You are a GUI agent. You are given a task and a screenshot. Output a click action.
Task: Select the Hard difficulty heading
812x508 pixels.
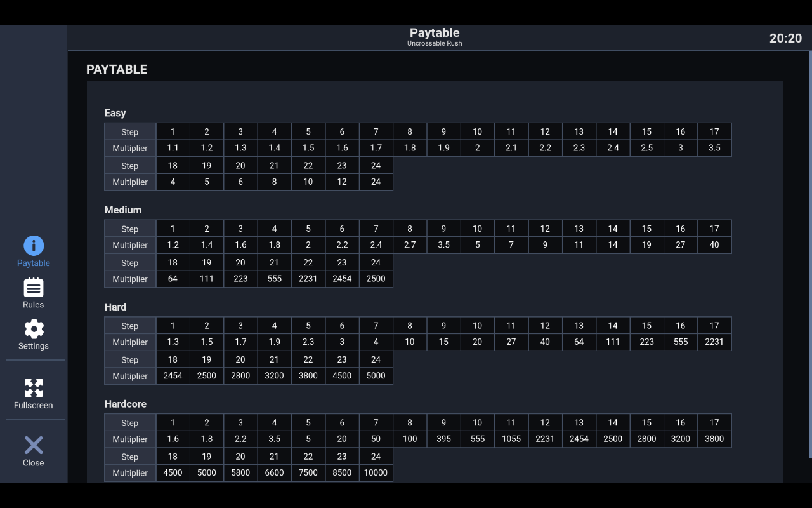click(x=115, y=307)
